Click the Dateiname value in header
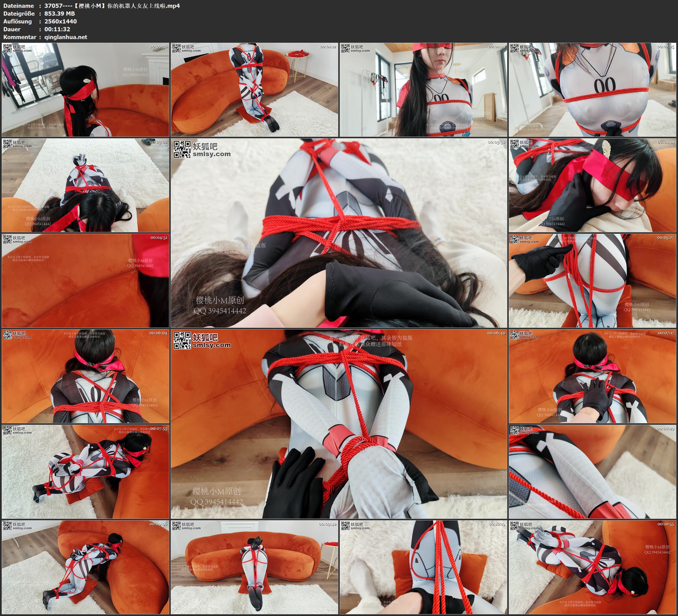Screen dimensions: 678x616 112,6
